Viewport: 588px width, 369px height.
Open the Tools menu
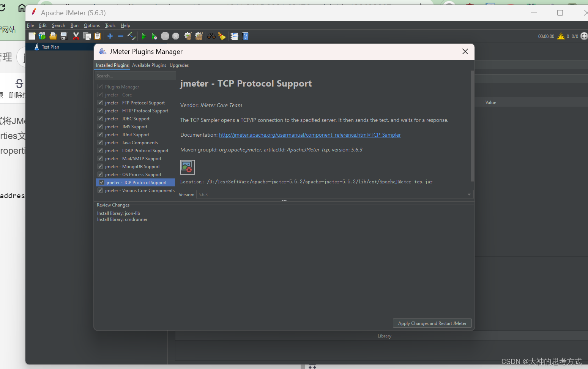[x=110, y=25]
